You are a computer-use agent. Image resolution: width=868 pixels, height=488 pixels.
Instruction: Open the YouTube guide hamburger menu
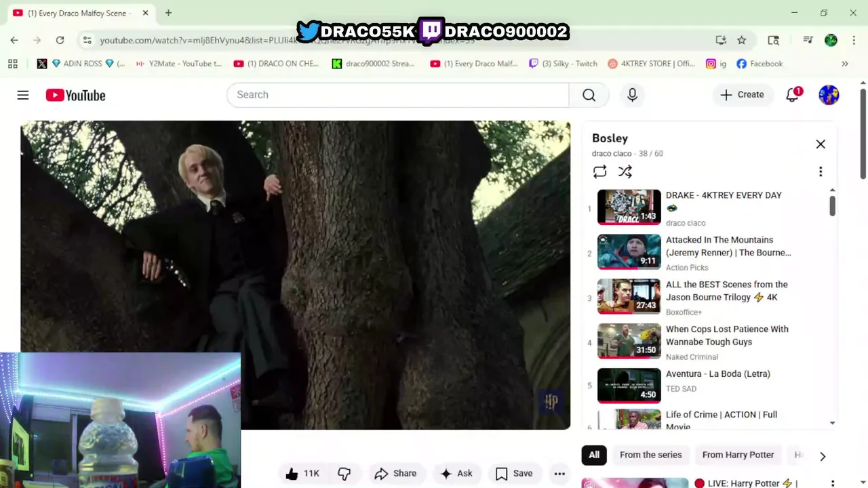(23, 95)
